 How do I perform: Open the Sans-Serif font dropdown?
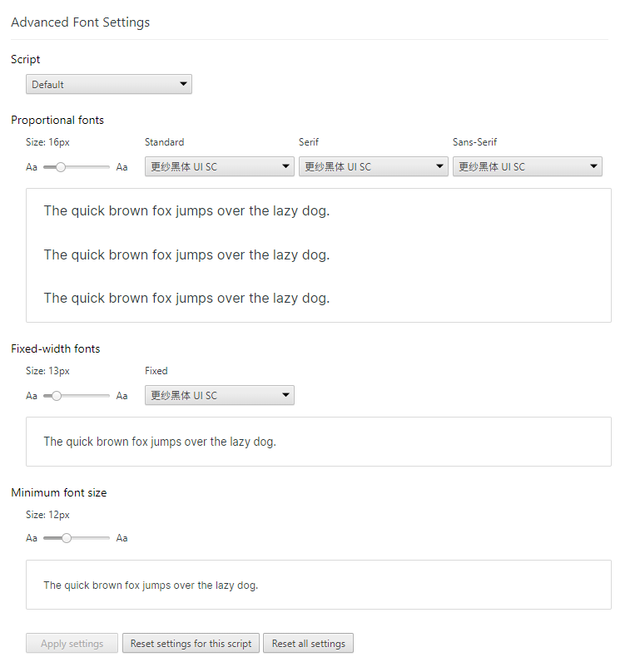pos(527,166)
